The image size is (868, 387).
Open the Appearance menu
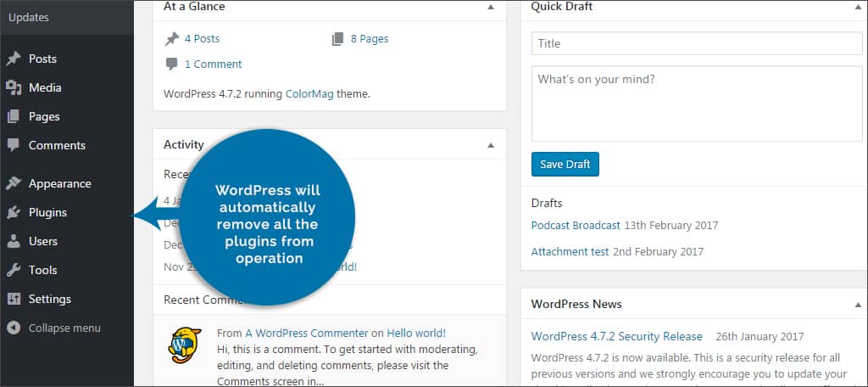tap(60, 183)
